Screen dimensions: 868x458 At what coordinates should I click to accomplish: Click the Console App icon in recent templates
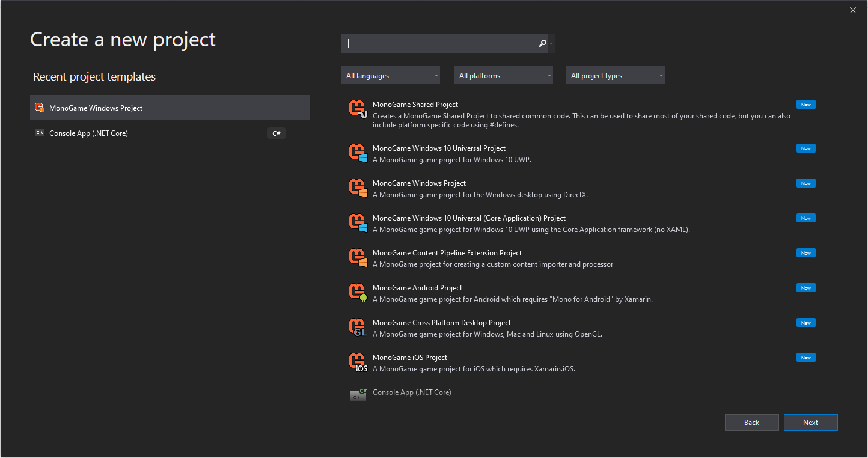[x=40, y=133]
